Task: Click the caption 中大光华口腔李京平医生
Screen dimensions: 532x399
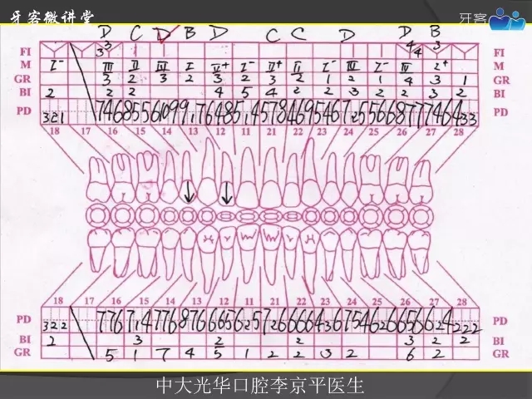Action: pos(260,387)
